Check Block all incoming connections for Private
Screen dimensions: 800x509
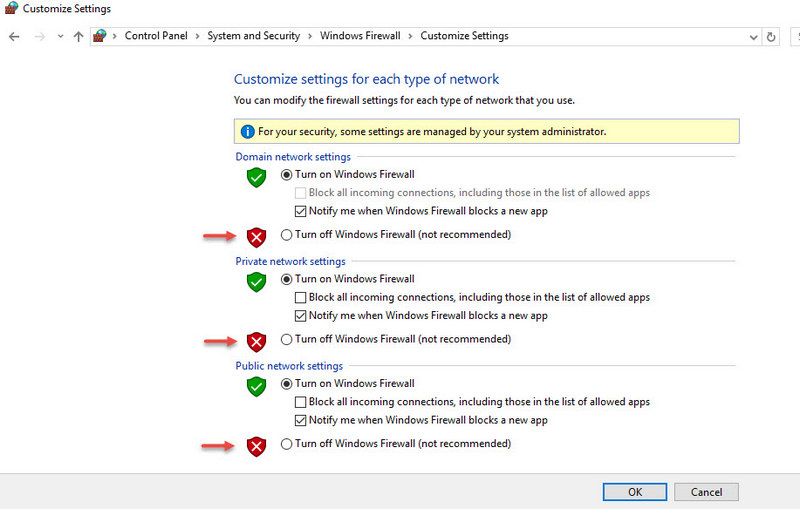point(301,297)
